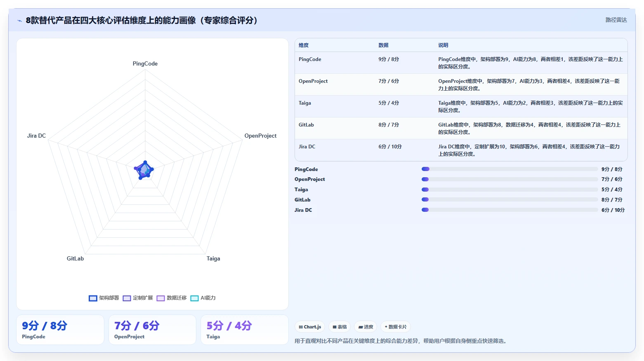Click the footer description sentence
This screenshot has height=361, width=644.
(x=401, y=341)
